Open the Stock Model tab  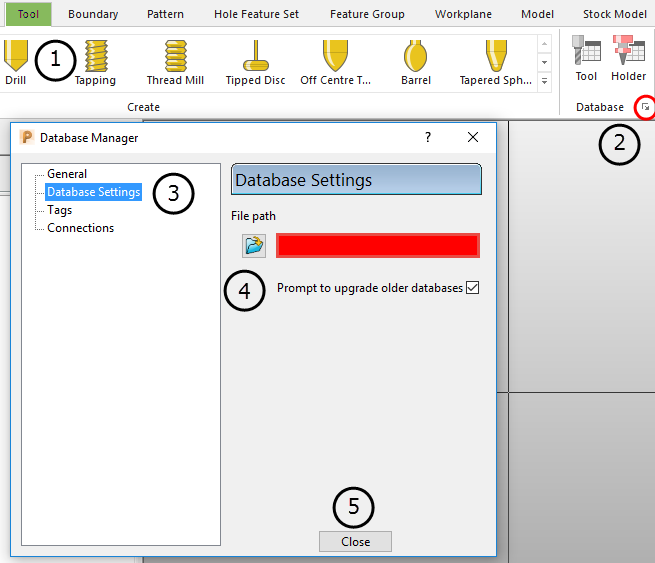615,14
